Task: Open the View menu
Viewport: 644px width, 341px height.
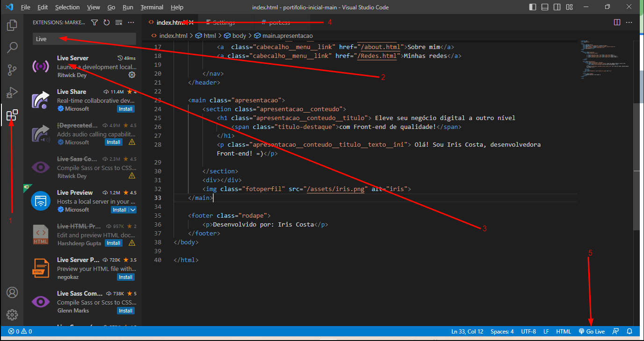Action: click(x=94, y=7)
